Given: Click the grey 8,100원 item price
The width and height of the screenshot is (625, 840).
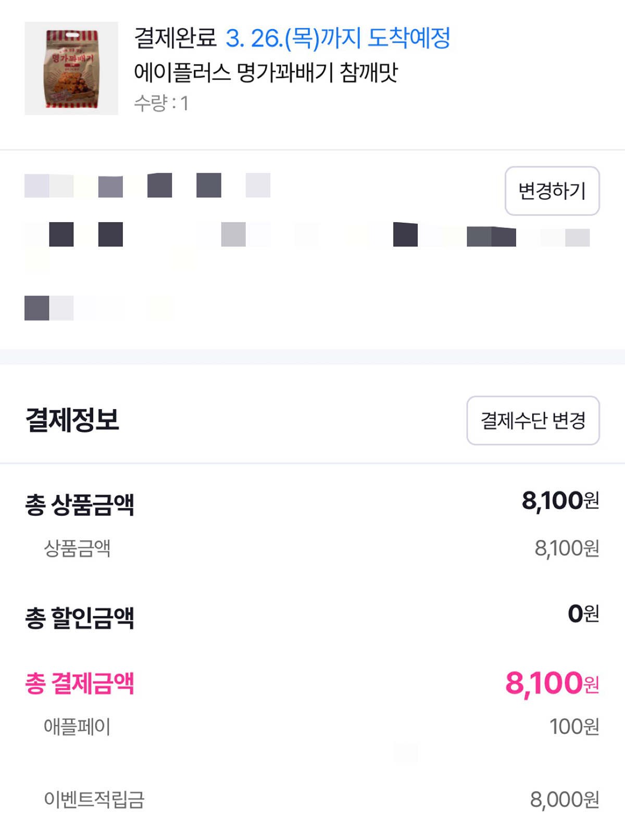Looking at the screenshot, I should pos(567,548).
